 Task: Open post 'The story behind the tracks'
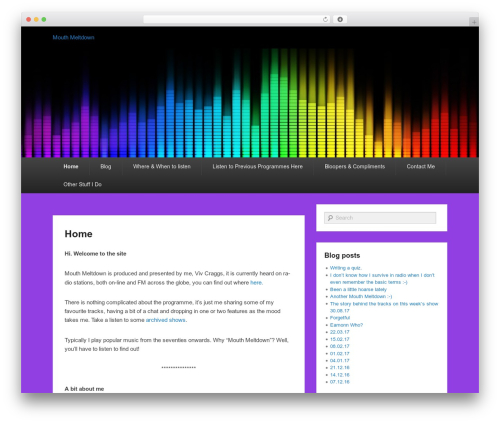point(384,307)
